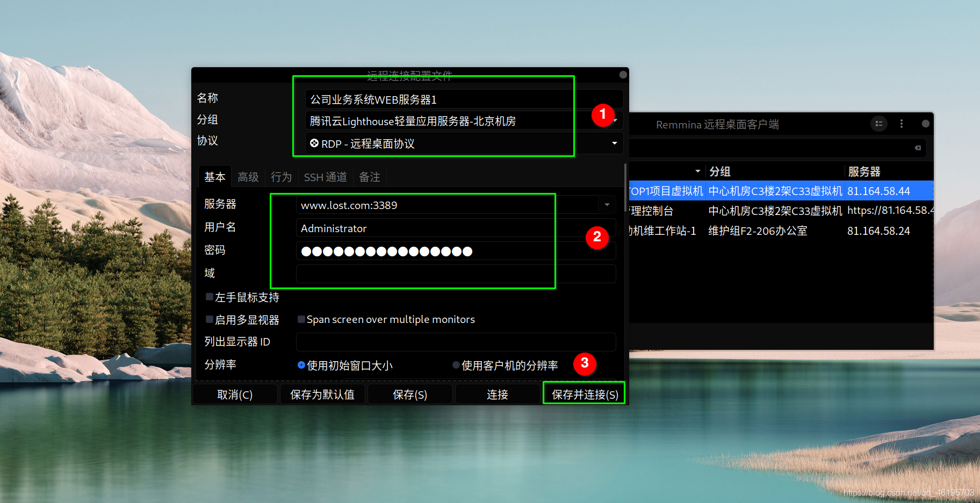Open the 行为 tab
This screenshot has height=503, width=980.
282,177
